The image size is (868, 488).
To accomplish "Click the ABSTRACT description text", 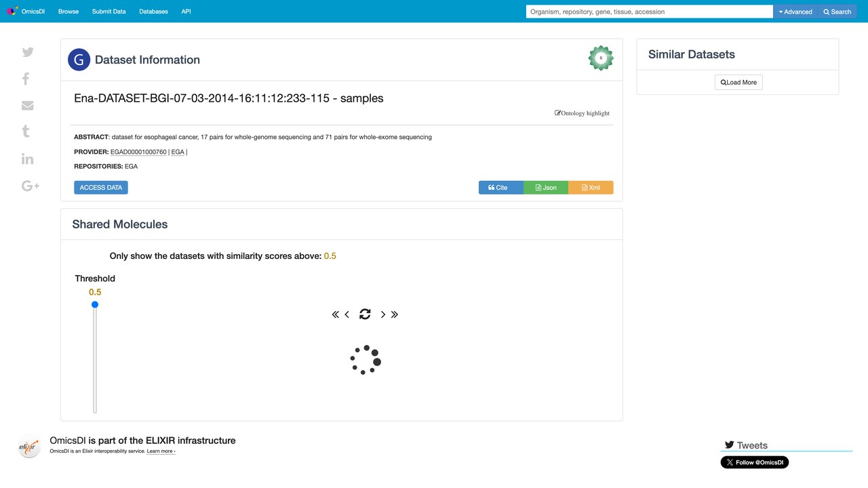I will pyautogui.click(x=253, y=137).
